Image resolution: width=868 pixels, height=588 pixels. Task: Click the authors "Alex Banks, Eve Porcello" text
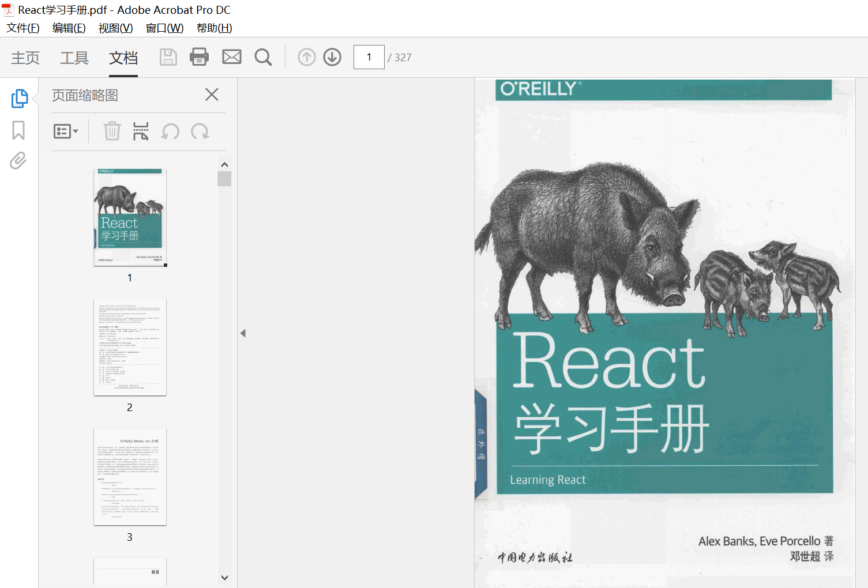(759, 541)
